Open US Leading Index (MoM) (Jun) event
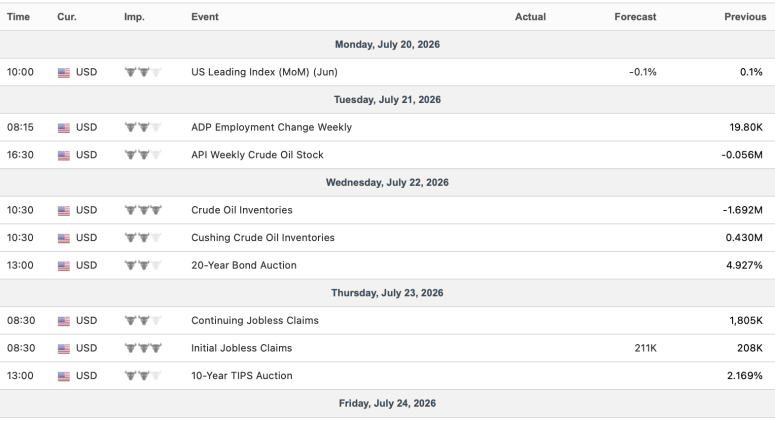775x421 pixels. coord(264,72)
